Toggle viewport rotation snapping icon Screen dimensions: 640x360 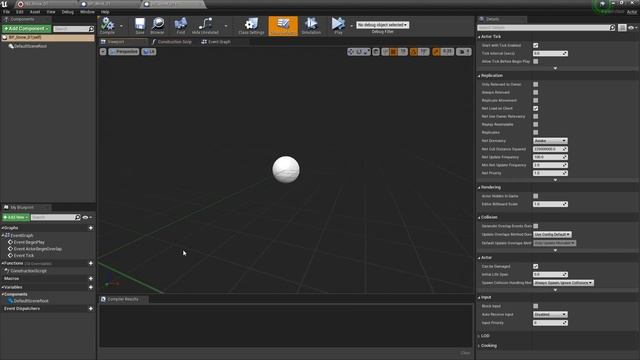[414, 51]
